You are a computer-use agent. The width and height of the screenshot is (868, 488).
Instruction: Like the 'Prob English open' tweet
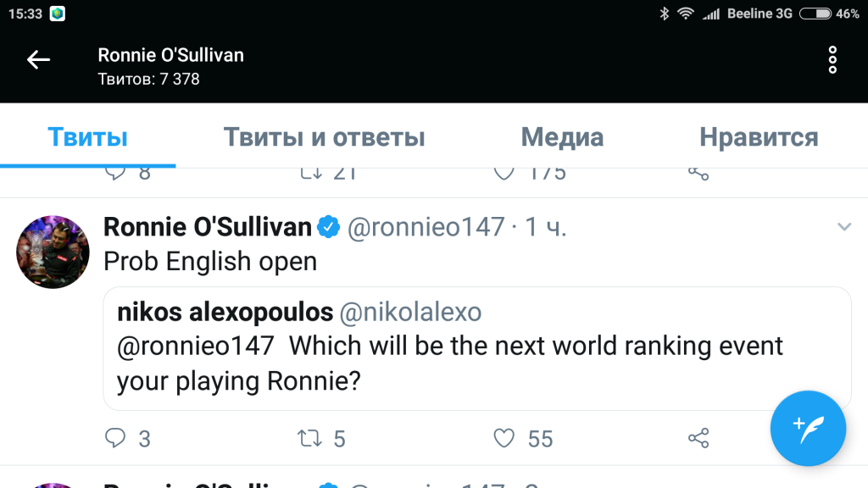click(504, 438)
